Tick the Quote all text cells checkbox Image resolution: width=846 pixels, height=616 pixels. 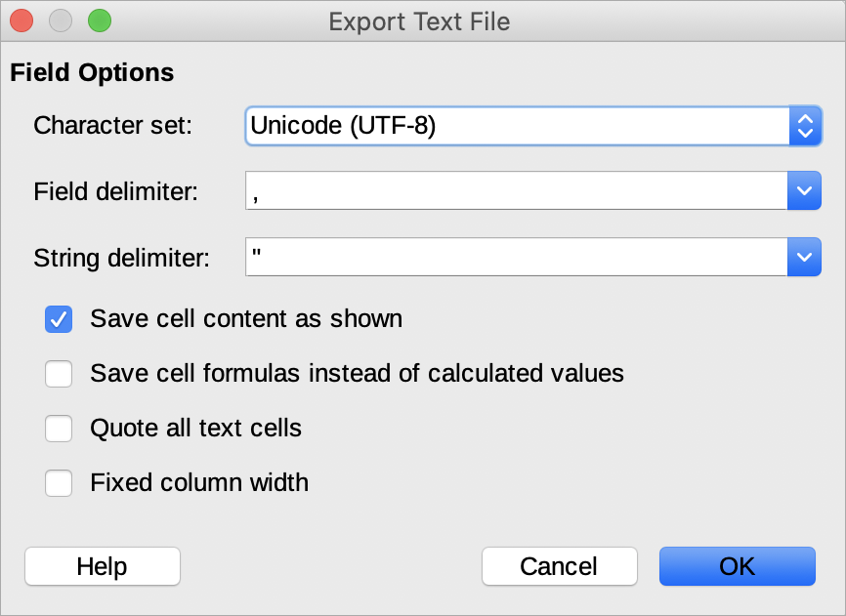(59, 429)
